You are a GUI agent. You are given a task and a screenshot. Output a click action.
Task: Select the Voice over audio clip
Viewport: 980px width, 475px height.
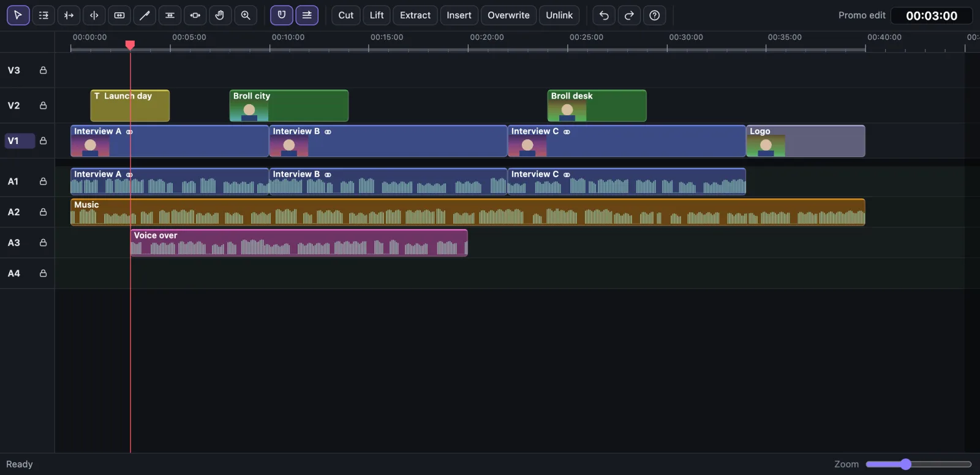(x=299, y=243)
